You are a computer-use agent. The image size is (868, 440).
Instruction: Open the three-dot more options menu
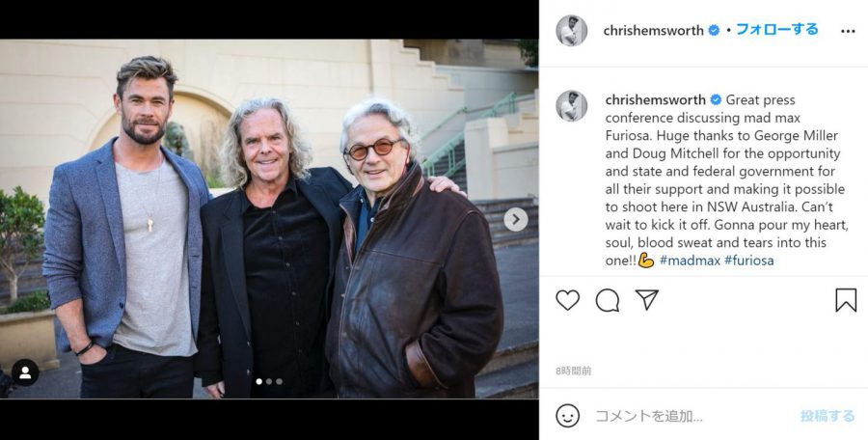pos(848,31)
